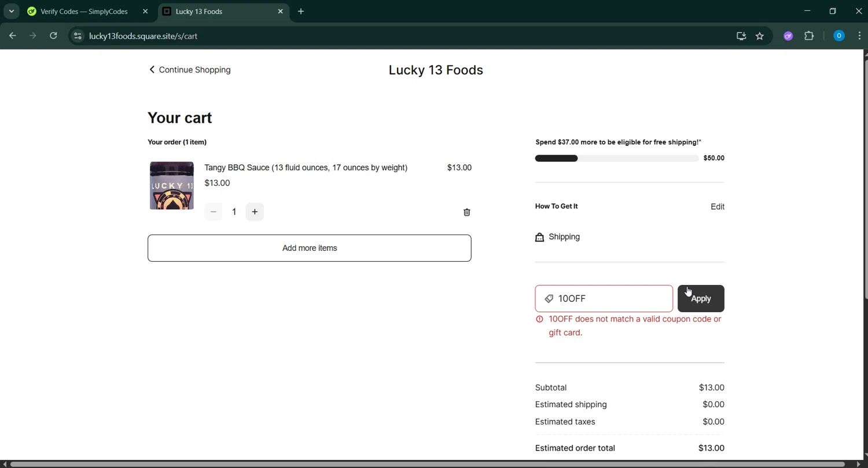Screen dimensions: 868x468
Task: Bookmark this page with star icon
Action: point(760,36)
